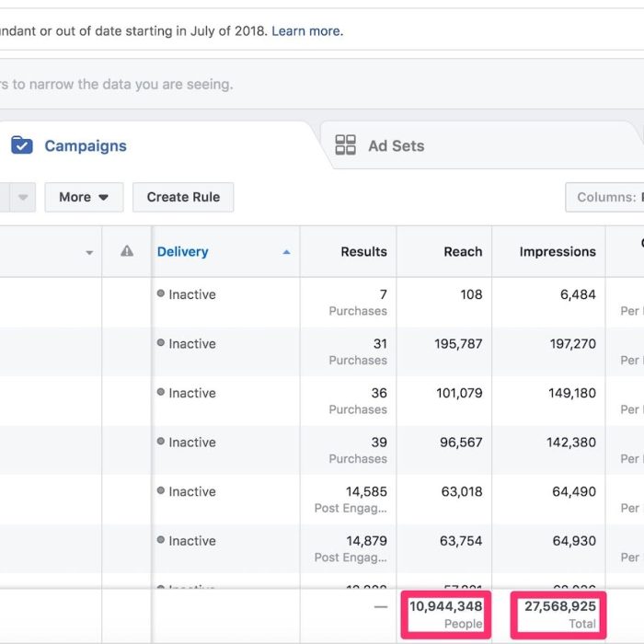
Task: Click the status dot beside 7 Purchases
Action: pyautogui.click(x=161, y=294)
